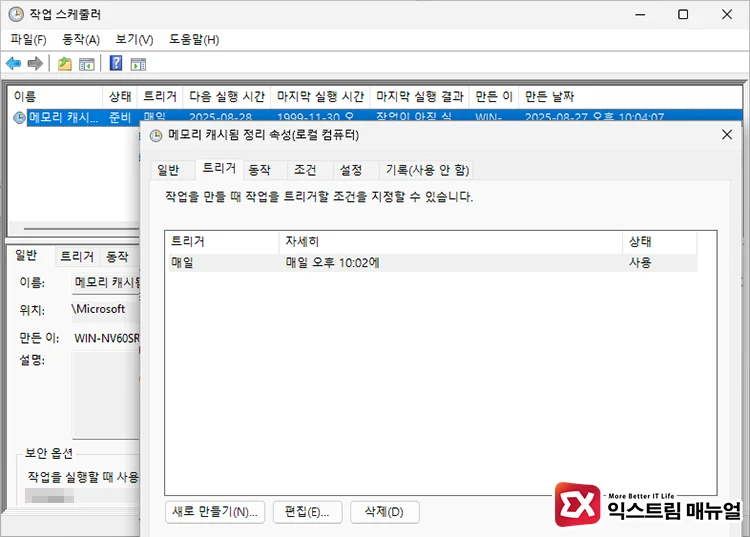Click the 트리거 column header in dialog list
The image size is (750, 537).
coord(222,241)
